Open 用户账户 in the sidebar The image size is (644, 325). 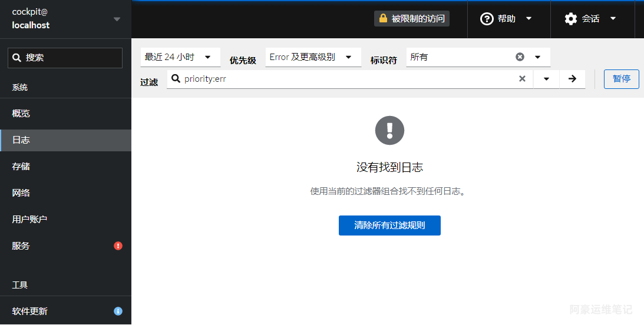point(29,220)
